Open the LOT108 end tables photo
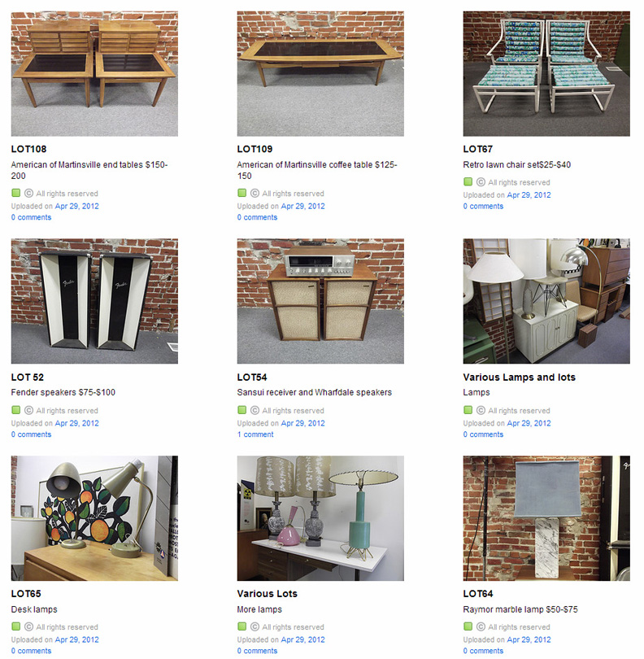 (x=94, y=73)
